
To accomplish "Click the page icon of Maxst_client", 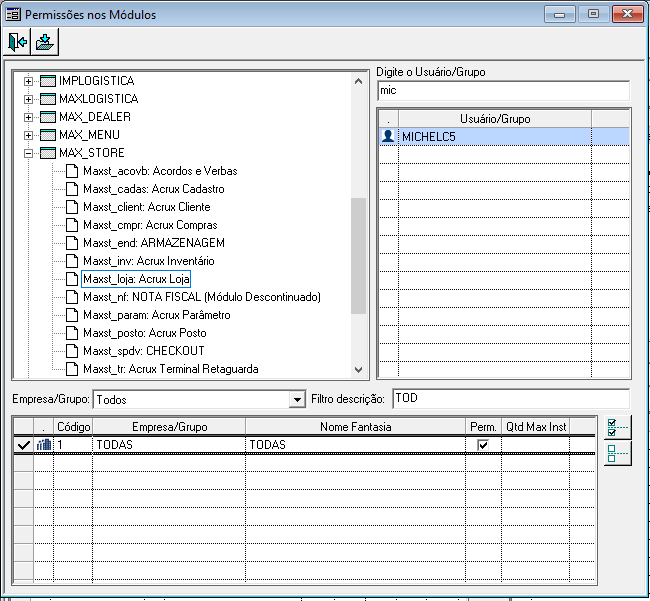I will click(72, 207).
